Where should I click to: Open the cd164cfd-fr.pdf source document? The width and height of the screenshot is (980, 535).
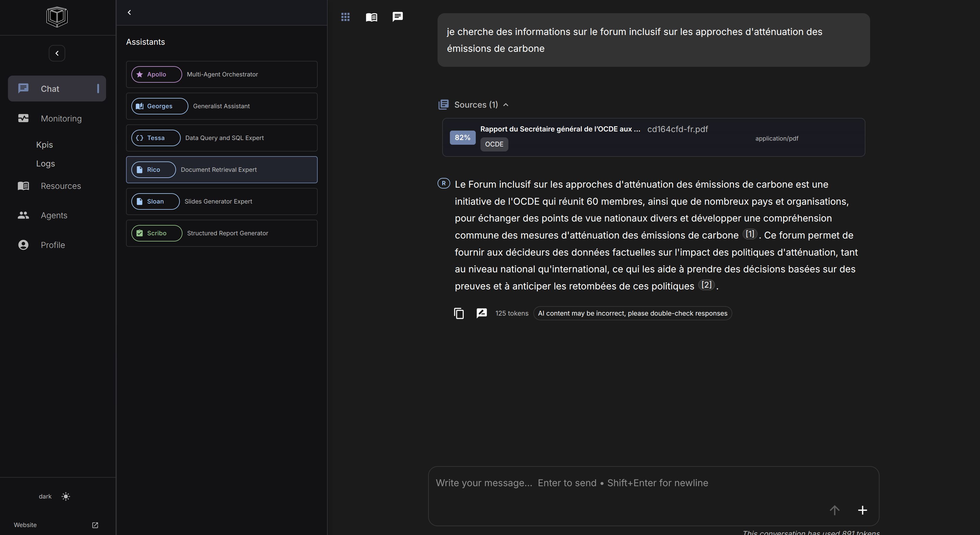[677, 129]
